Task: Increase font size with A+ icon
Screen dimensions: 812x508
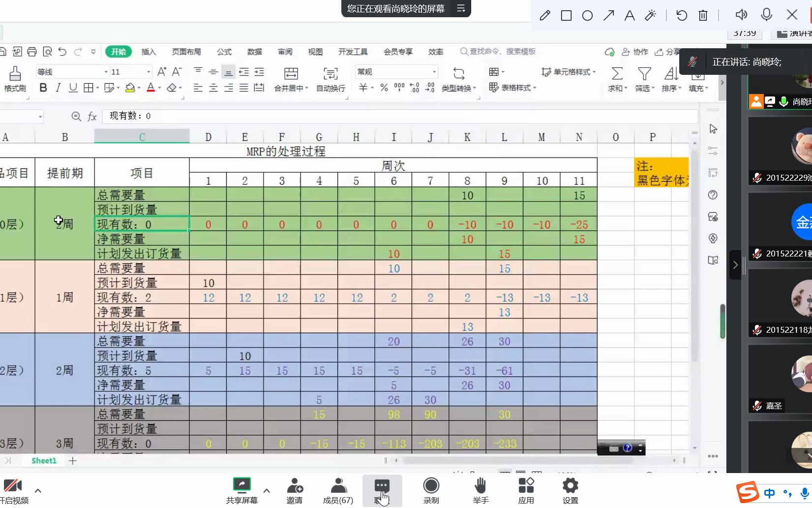Action: (162, 72)
